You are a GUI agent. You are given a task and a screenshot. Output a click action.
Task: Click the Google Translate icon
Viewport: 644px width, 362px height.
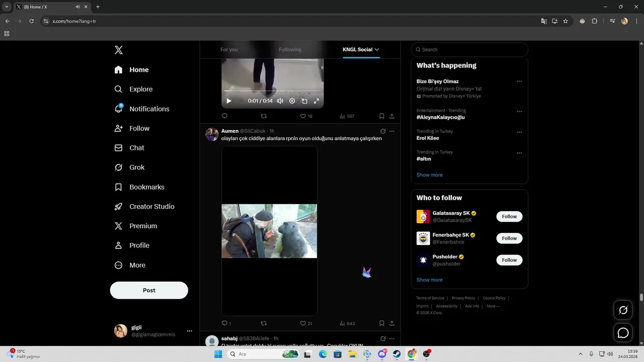pos(543,21)
